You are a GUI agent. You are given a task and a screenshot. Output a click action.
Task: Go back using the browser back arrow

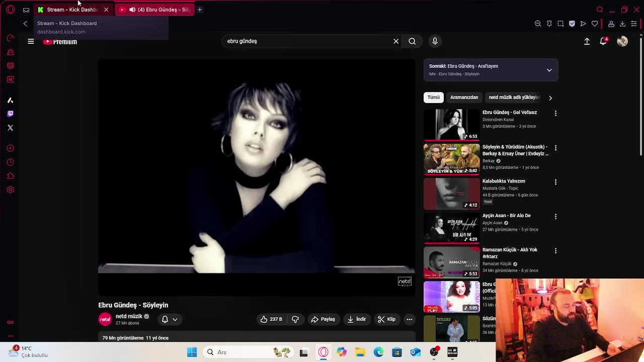[x=25, y=24]
